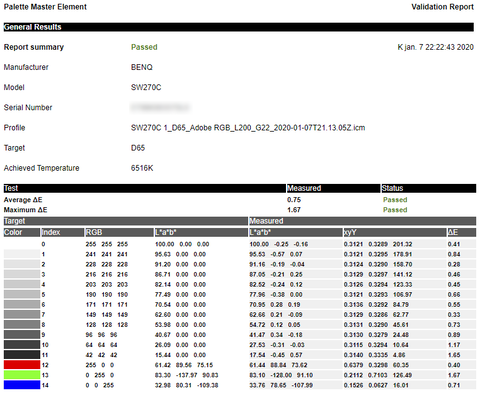Viewport: 480px width, 393px height.
Task: Click the xyY value 201.32 in row 0
Action: (402, 244)
